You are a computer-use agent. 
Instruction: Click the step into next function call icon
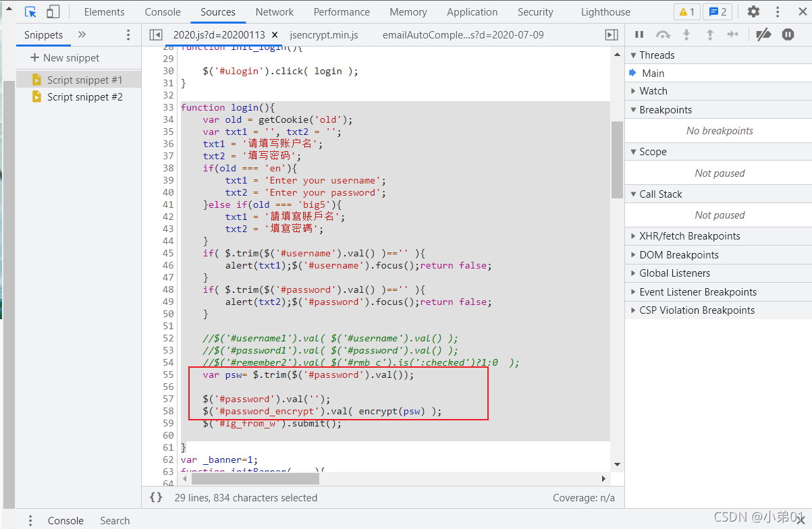click(687, 34)
